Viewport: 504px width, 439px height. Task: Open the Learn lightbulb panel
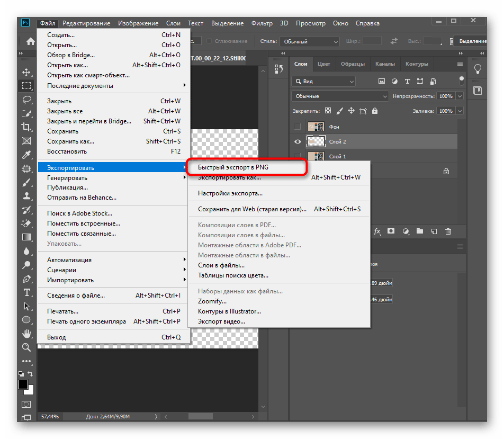(x=478, y=69)
